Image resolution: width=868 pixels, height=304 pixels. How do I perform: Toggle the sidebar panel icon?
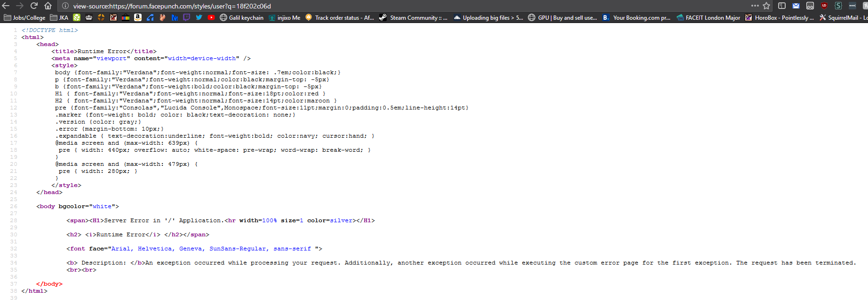[781, 6]
